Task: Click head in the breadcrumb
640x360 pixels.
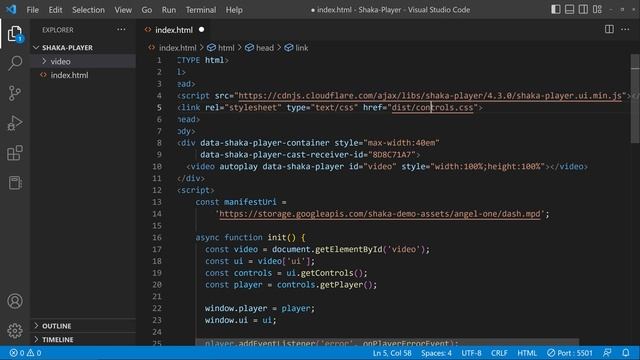Action: [x=264, y=48]
